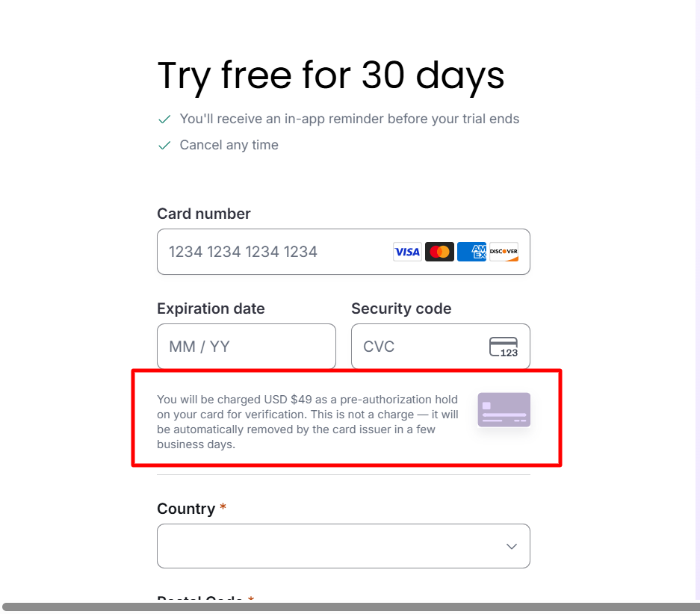
Task: Click the trial reminder message text
Action: pyautogui.click(x=349, y=118)
